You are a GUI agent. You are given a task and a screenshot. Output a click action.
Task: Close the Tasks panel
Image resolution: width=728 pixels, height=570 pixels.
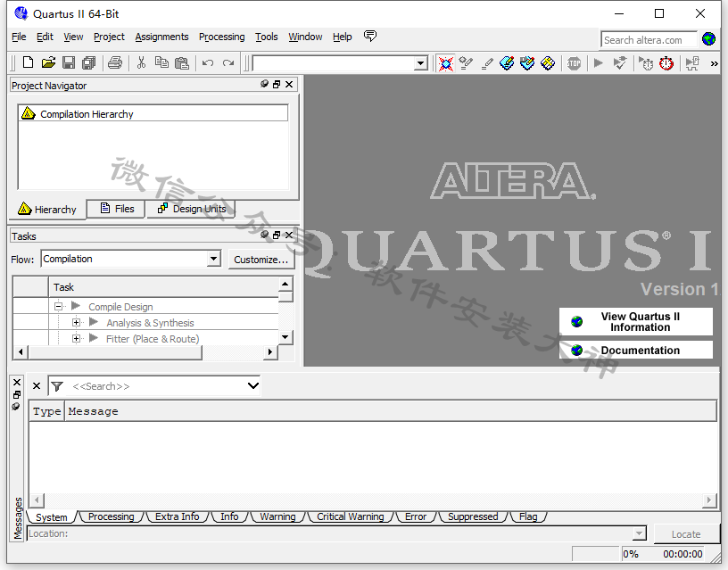click(x=289, y=235)
